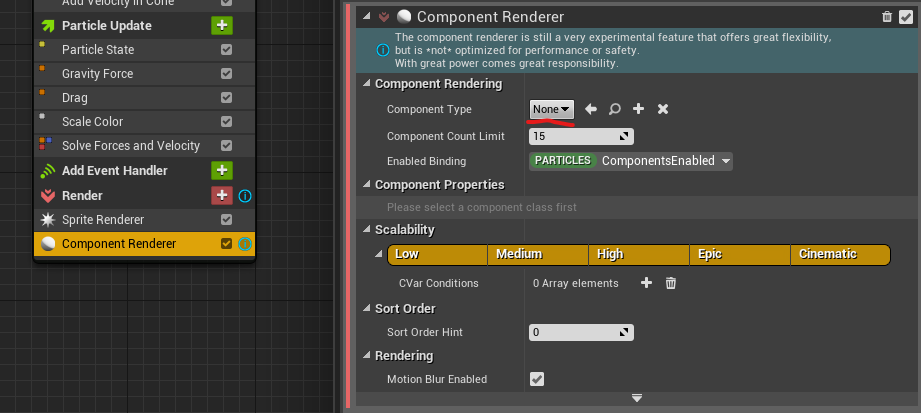The image size is (921, 413).
Task: Collapse the Rendering section
Action: pyautogui.click(x=367, y=355)
